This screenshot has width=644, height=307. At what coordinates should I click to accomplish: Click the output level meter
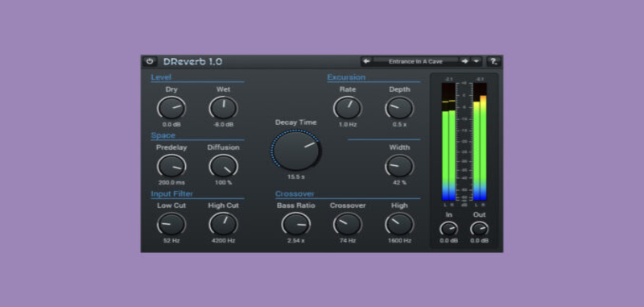[x=480, y=141]
